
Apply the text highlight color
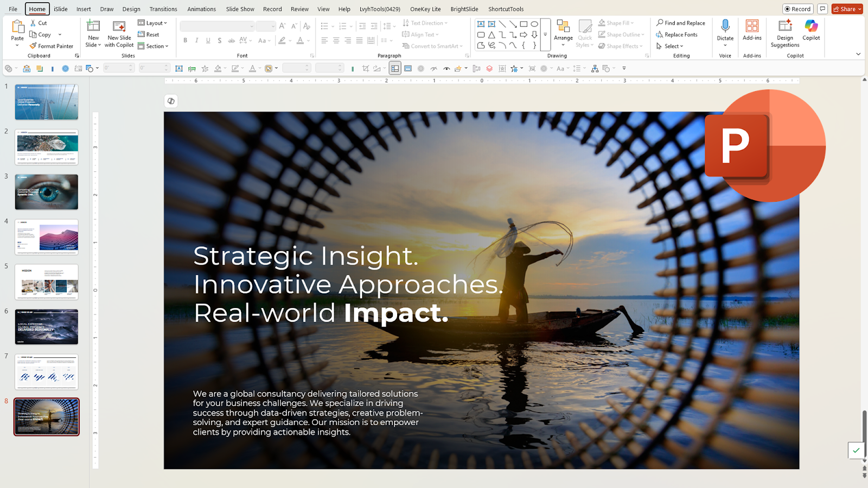tap(282, 40)
